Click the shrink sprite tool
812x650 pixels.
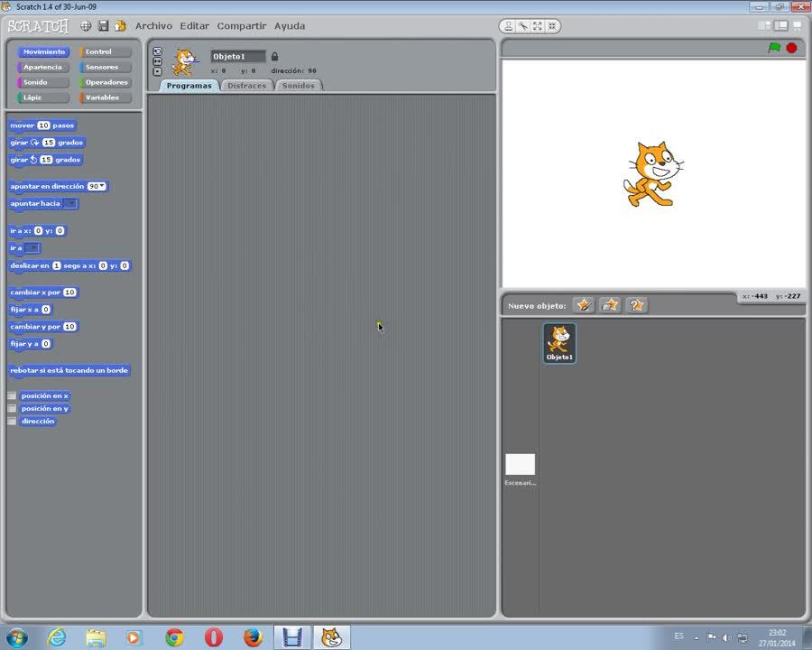(552, 26)
